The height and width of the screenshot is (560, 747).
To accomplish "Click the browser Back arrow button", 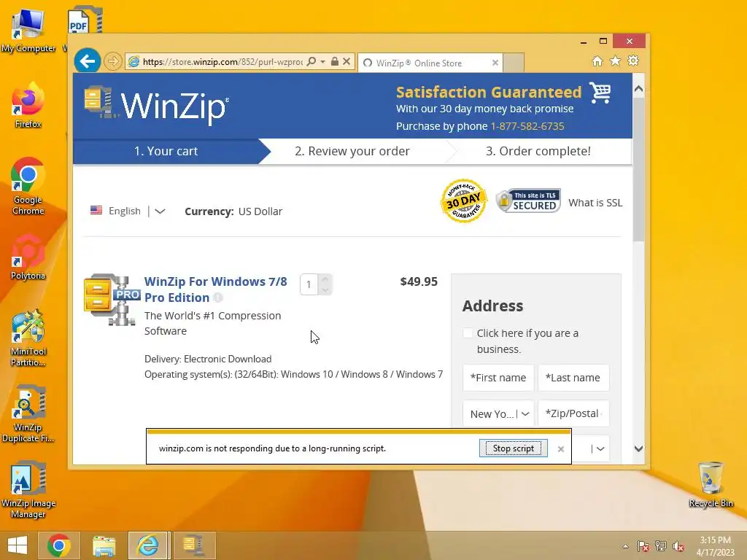I will click(88, 61).
